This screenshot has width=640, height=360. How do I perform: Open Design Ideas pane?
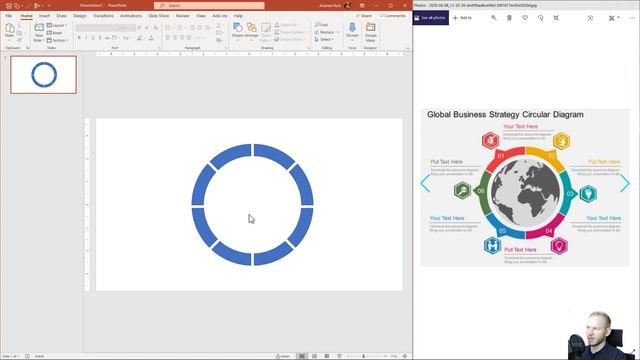tap(370, 32)
